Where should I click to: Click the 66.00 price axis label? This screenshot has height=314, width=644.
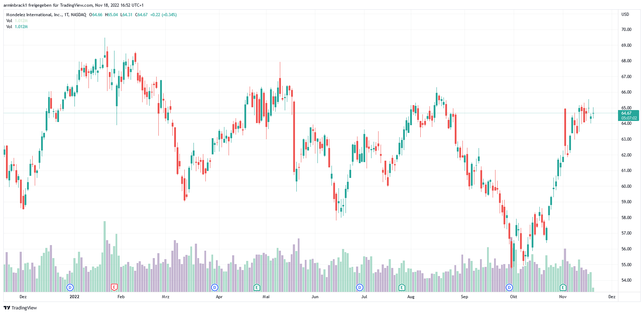click(626, 92)
